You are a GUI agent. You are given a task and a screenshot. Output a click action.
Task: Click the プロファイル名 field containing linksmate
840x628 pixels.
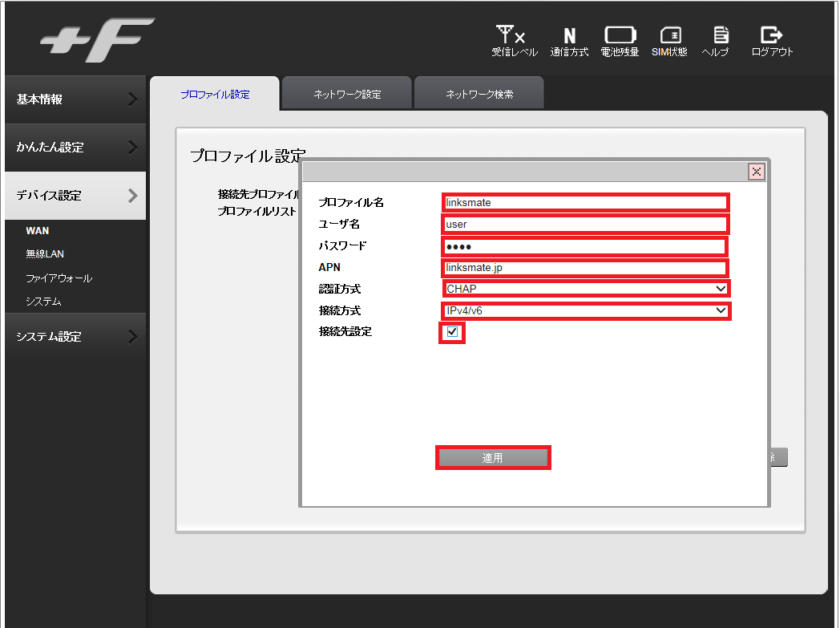pyautogui.click(x=586, y=203)
